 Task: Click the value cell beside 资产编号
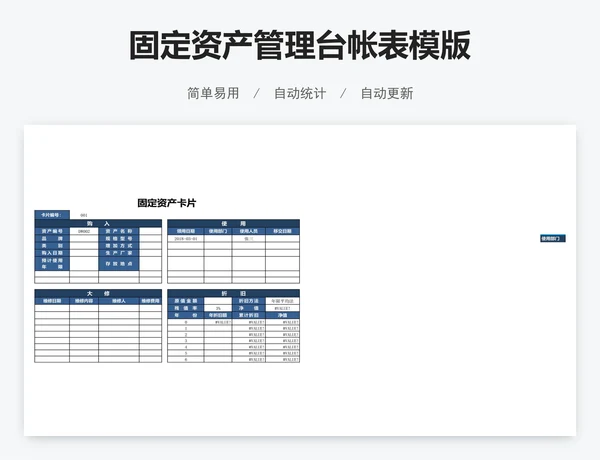click(84, 231)
